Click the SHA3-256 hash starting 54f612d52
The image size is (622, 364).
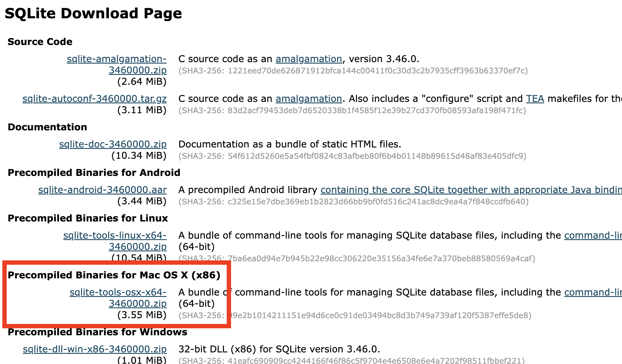(x=353, y=156)
